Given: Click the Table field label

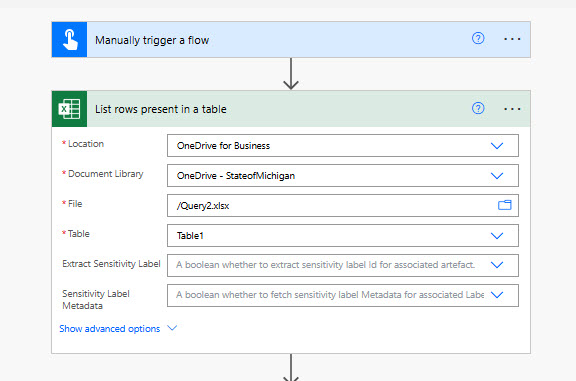Looking at the screenshot, I should click(x=79, y=234).
